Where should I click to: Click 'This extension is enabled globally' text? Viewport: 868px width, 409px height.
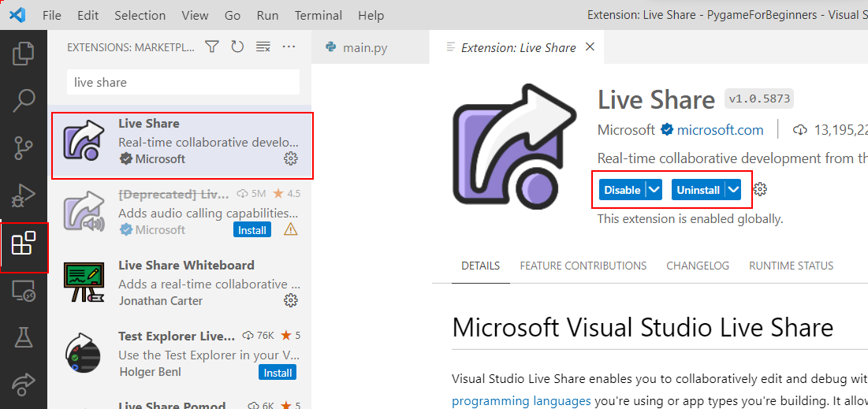point(691,219)
